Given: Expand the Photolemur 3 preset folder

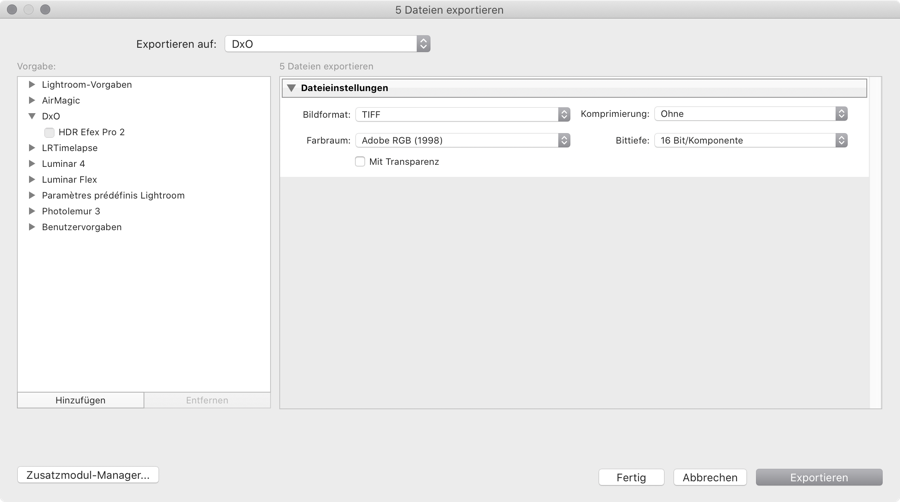Looking at the screenshot, I should (x=32, y=211).
